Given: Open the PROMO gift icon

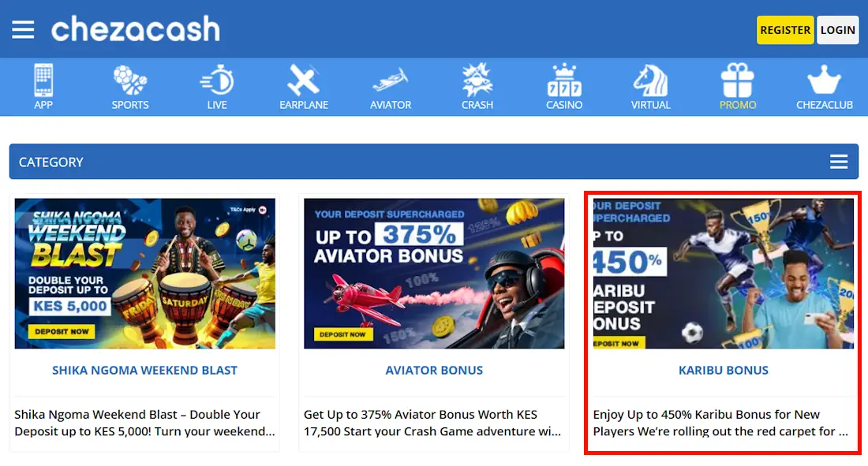Looking at the screenshot, I should point(737,80).
